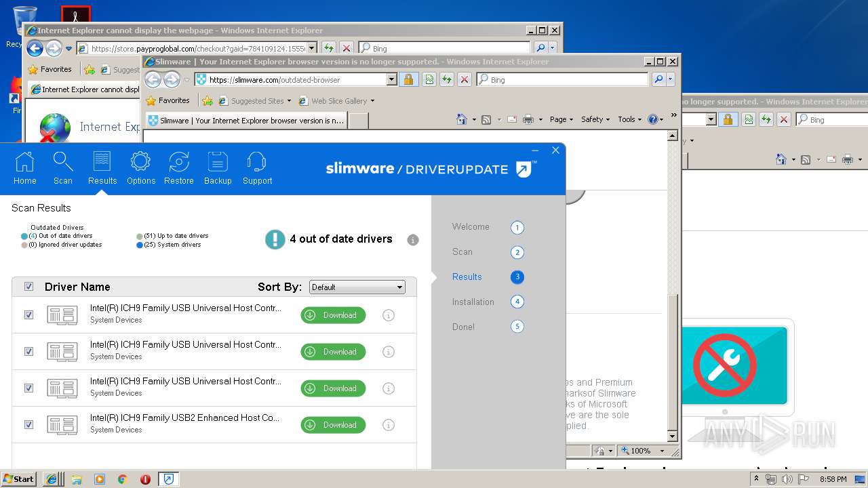Toggle the select-all Driver Name checkbox

point(28,287)
